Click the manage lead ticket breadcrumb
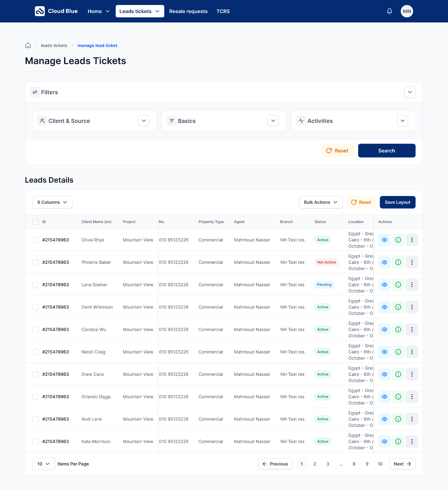 point(97,45)
